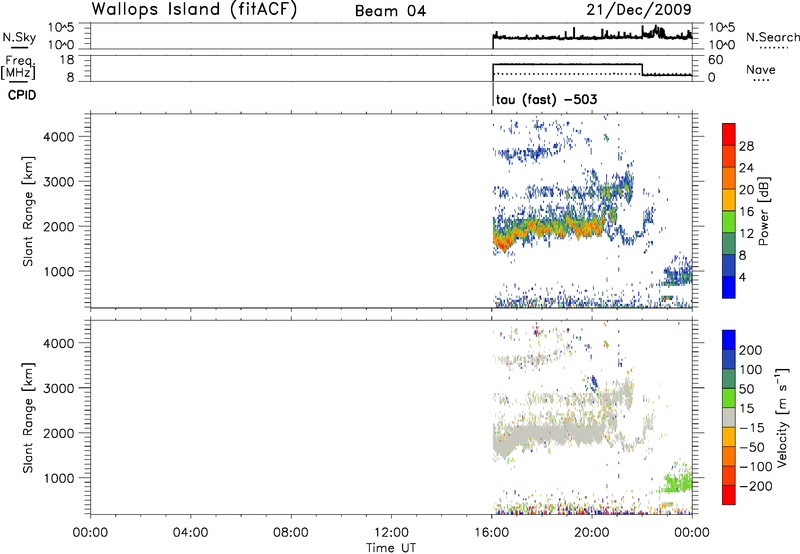Click the '4000' tick label in power panel

pos(58,137)
